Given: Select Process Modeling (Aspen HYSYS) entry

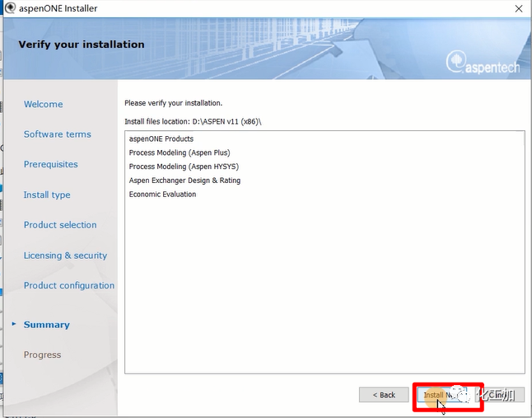Looking at the screenshot, I should pyautogui.click(x=182, y=167).
